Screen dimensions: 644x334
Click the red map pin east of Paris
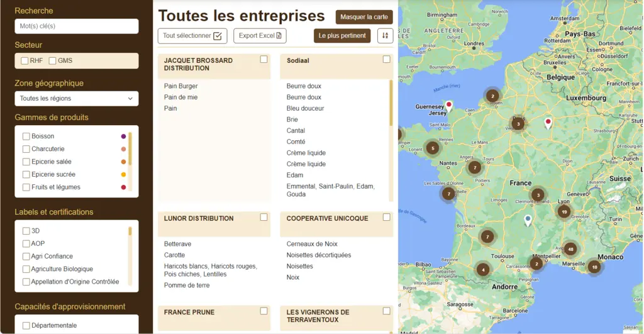click(x=548, y=123)
